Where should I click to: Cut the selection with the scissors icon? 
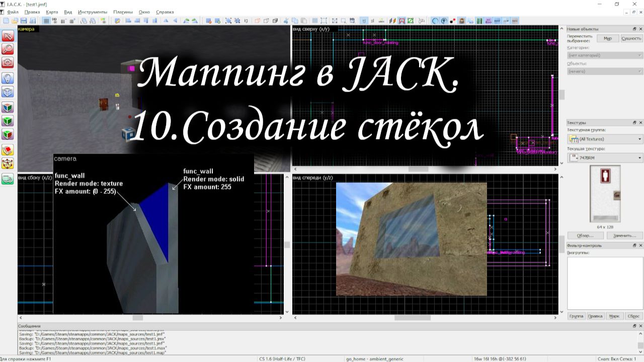(x=285, y=21)
